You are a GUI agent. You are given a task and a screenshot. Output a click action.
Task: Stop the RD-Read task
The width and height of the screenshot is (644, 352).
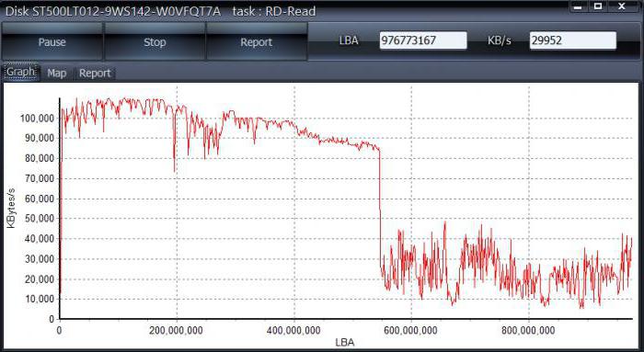(155, 42)
